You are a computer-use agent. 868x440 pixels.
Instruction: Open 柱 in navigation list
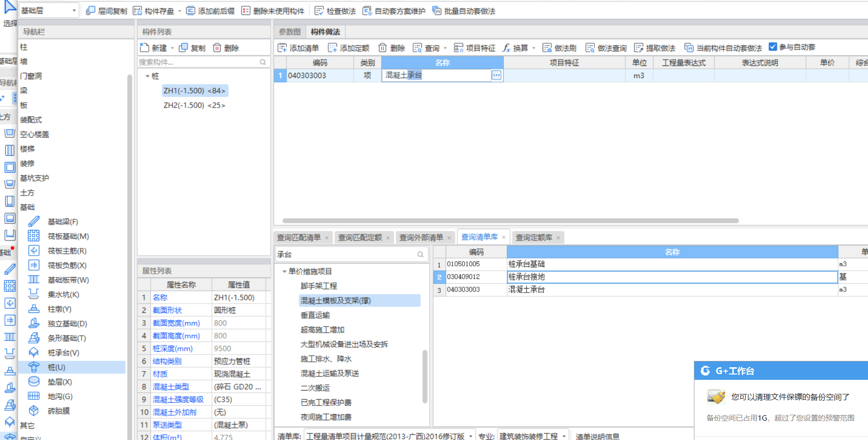[x=24, y=47]
